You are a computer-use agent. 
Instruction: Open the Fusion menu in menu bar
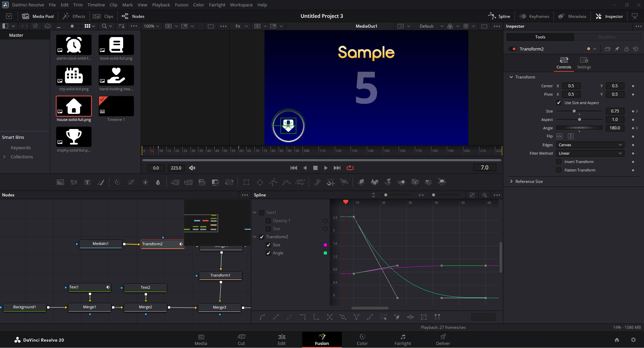tap(181, 5)
